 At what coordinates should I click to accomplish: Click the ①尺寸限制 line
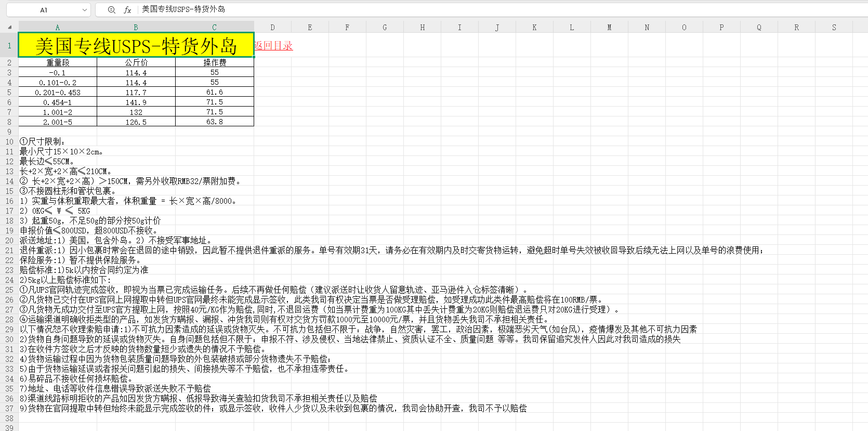point(42,141)
